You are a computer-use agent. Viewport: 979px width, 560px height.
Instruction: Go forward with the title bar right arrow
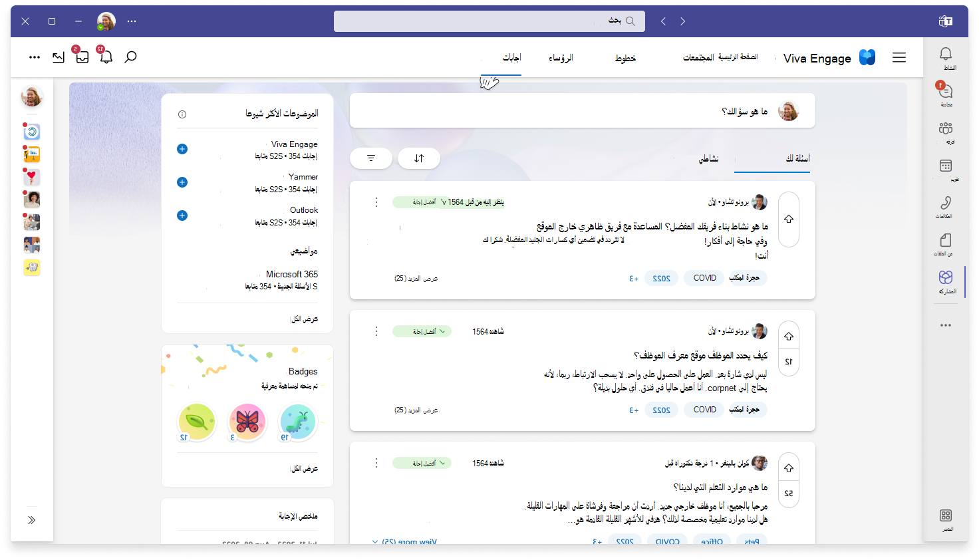pos(682,21)
